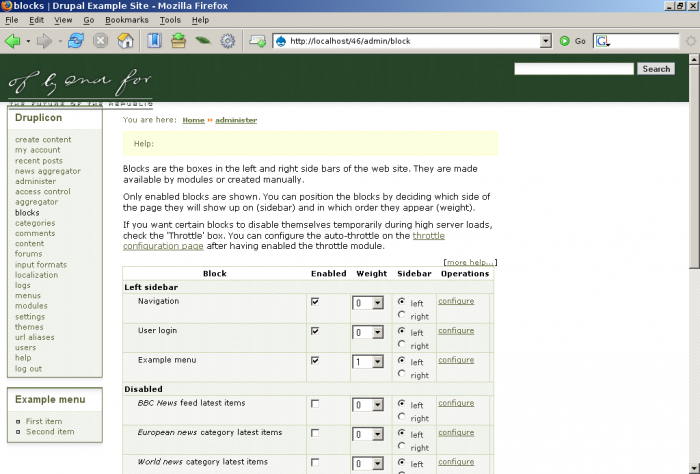
Task: Click the new tab/send icon before address bar
Action: coord(258,41)
